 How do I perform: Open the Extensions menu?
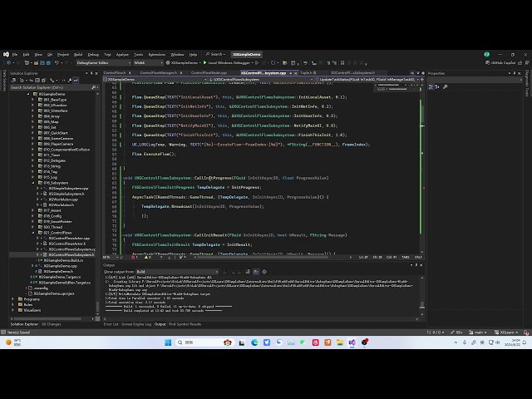(157, 55)
